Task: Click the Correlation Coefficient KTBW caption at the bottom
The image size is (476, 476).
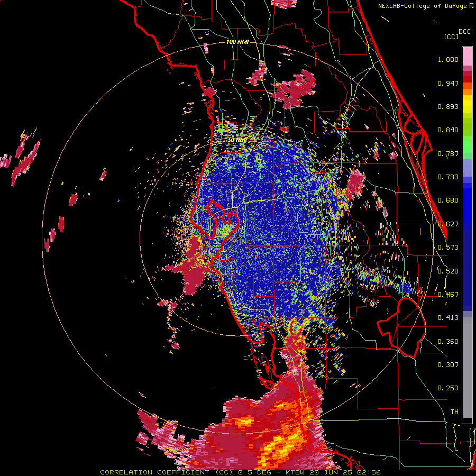Action: pyautogui.click(x=240, y=472)
